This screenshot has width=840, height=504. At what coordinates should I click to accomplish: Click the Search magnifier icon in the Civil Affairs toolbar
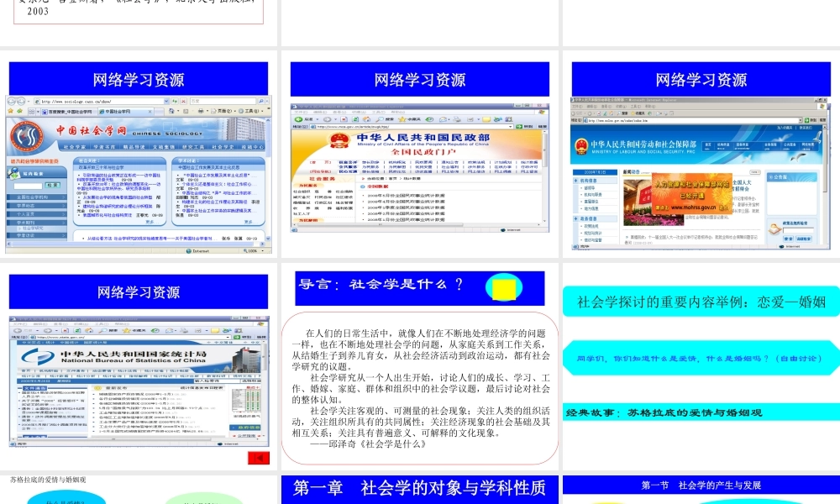379,120
